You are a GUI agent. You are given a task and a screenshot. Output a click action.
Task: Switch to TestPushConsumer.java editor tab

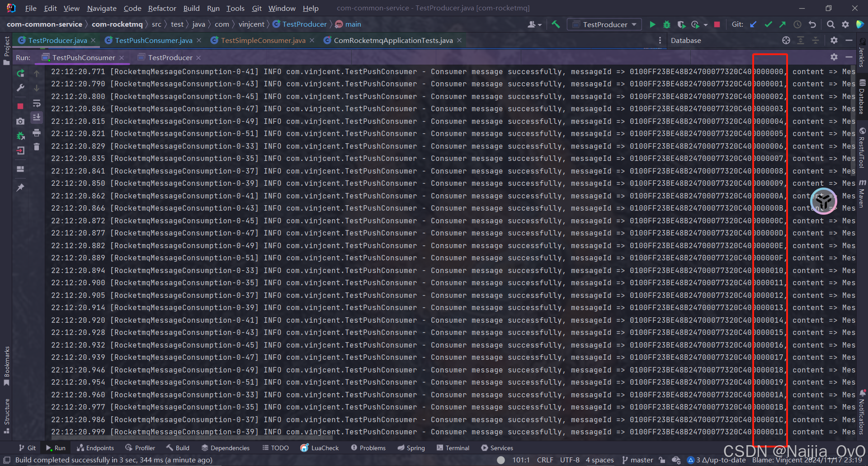tap(154, 40)
